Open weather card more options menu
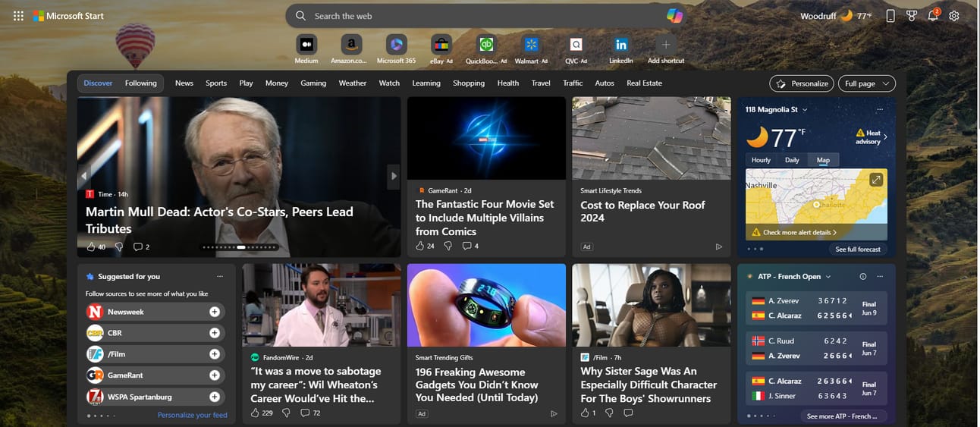The image size is (980, 427). coord(880,110)
